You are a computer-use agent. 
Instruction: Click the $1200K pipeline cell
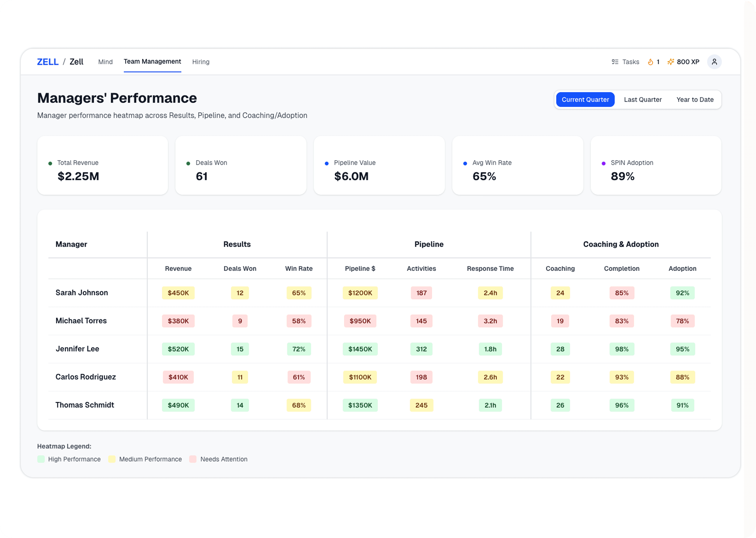(360, 293)
